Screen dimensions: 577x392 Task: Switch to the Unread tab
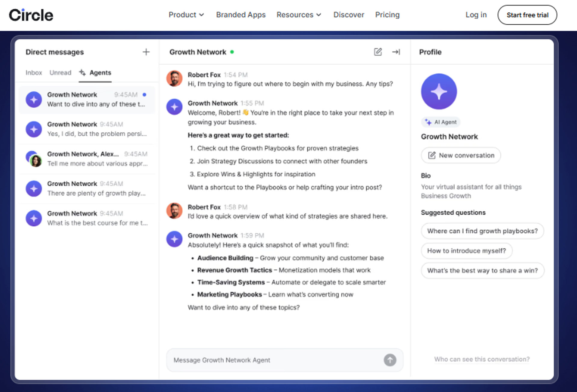click(x=60, y=72)
